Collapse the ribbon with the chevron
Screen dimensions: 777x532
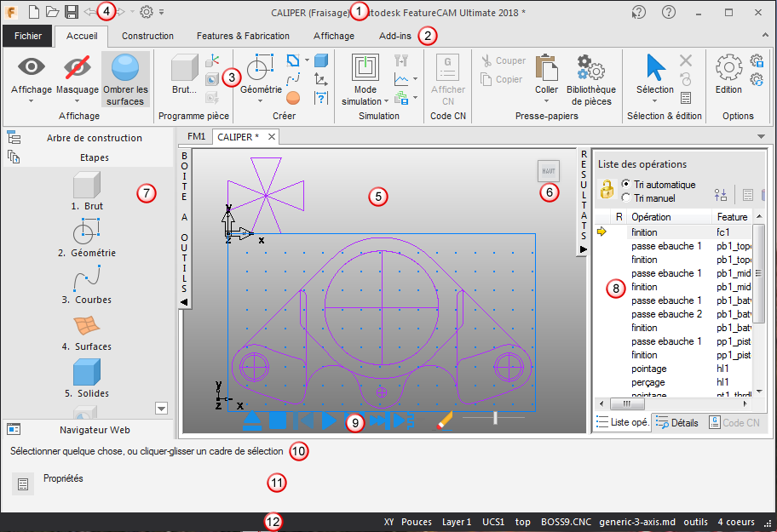766,35
